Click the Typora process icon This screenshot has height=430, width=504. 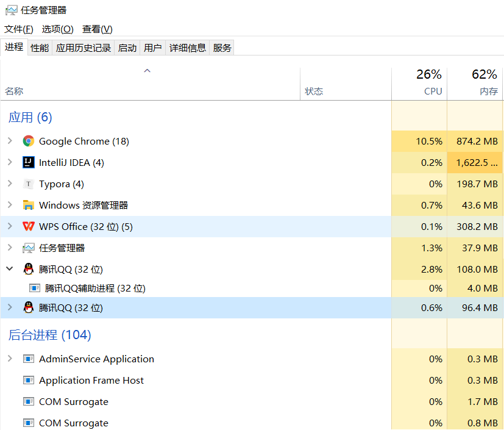click(x=29, y=184)
